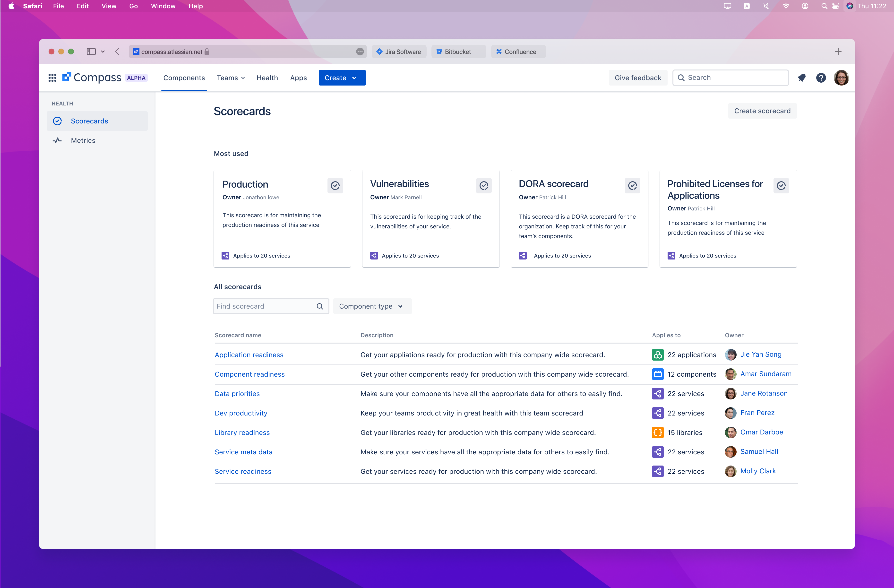Screen dimensions: 894x588
Task: Toggle the check badge on Vulnerabilities card
Action: (484, 186)
